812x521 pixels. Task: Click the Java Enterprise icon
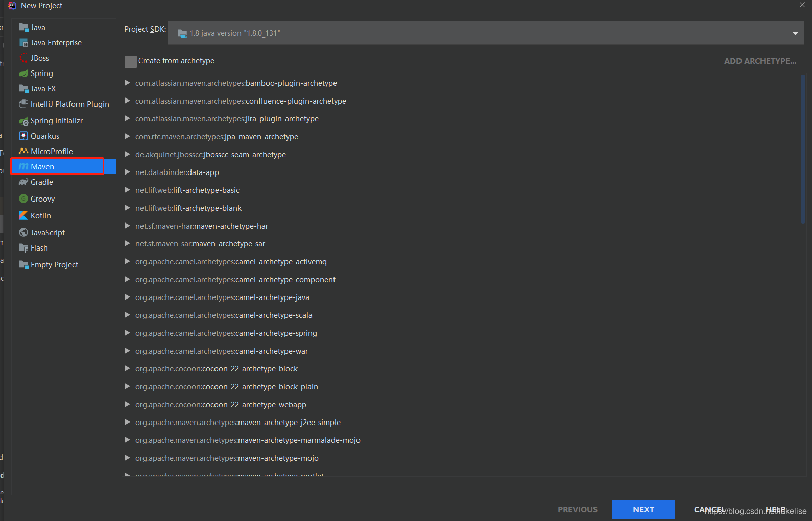[x=23, y=43]
